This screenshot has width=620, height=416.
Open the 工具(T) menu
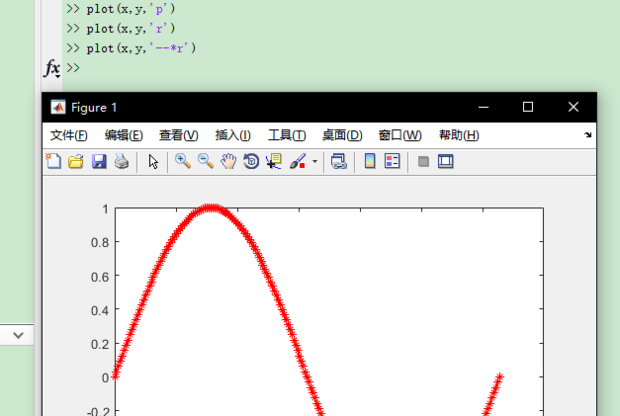click(287, 135)
